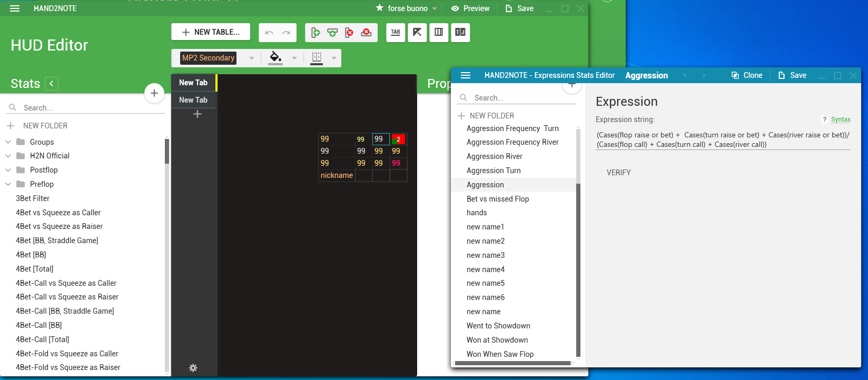Collapse the Postflop folder chevron
Image resolution: width=868 pixels, height=380 pixels.
[8, 169]
